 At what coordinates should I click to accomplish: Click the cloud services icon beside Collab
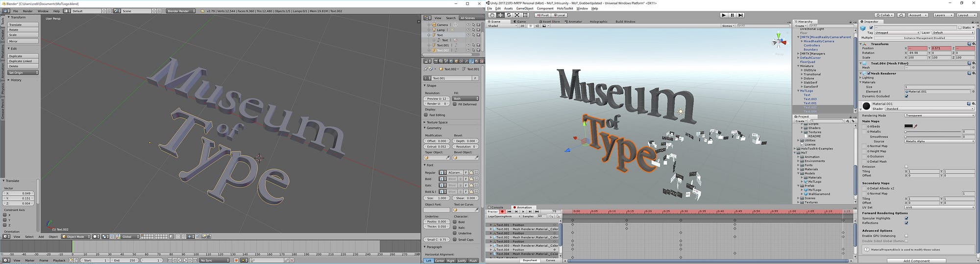click(x=901, y=15)
